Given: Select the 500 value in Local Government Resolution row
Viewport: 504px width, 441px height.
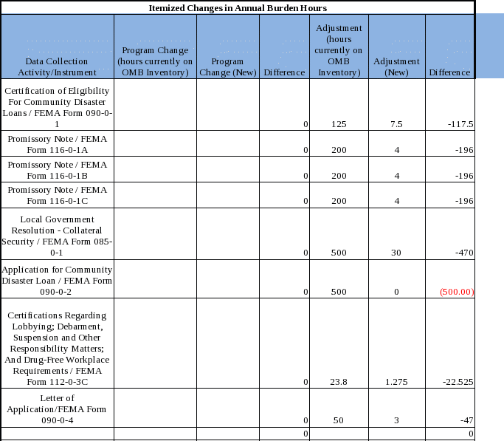Looking at the screenshot, I should coord(339,253).
